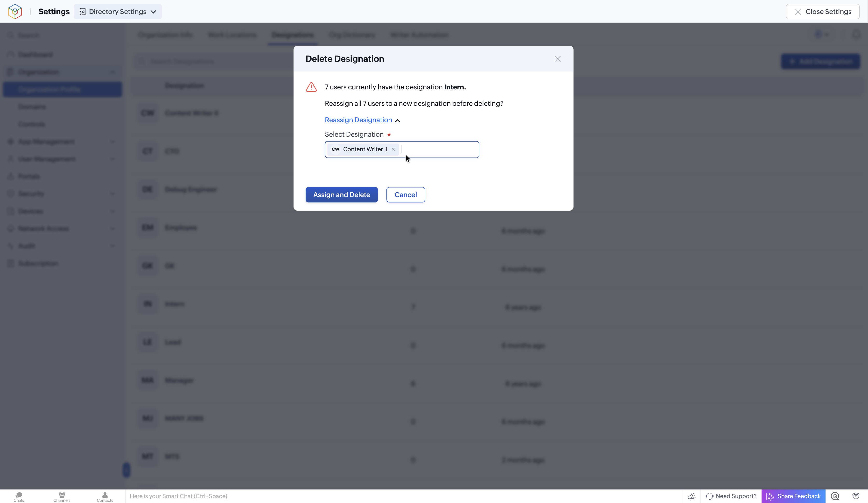Image resolution: width=868 pixels, height=503 pixels.
Task: Open Dashboard in the sidebar
Action: tap(63, 55)
